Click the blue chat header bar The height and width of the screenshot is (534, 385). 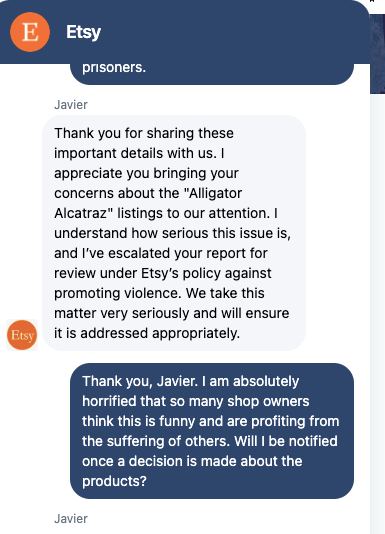(185, 32)
